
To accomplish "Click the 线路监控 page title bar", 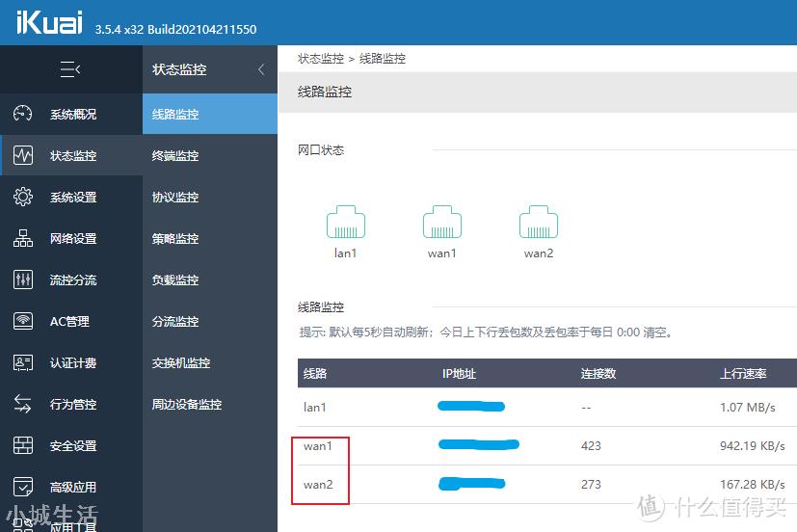I will pyautogui.click(x=538, y=93).
